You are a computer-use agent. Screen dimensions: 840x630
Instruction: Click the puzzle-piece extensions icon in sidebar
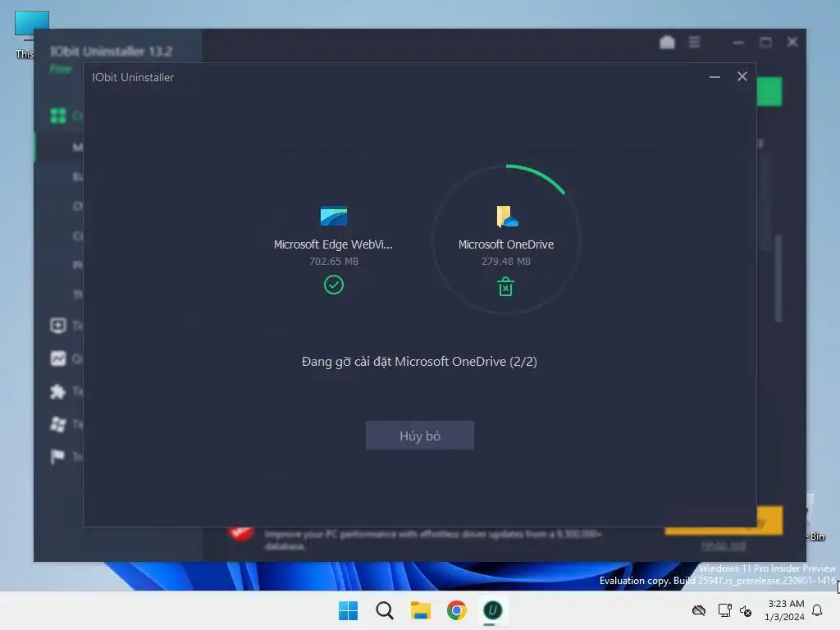coord(58,391)
